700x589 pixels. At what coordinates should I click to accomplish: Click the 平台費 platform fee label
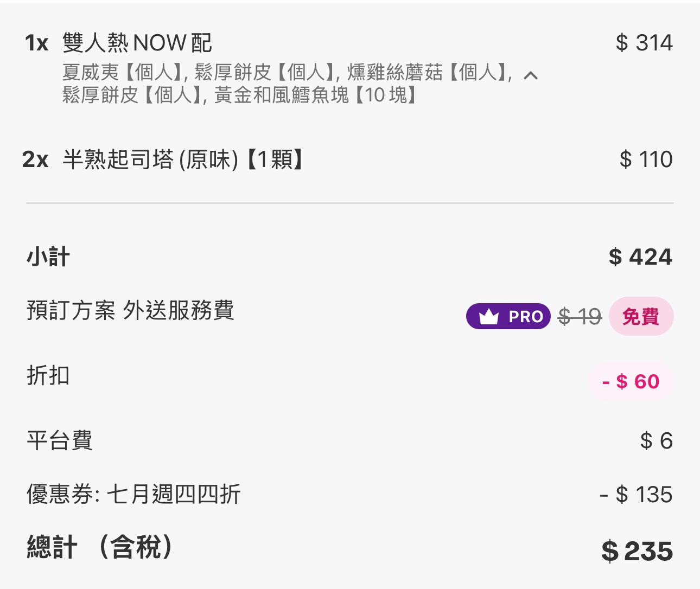coord(60,440)
